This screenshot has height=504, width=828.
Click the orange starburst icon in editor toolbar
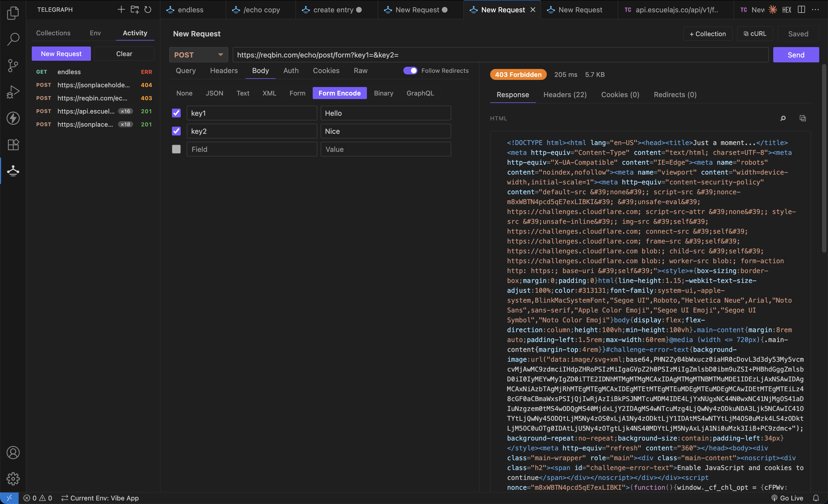click(x=773, y=10)
